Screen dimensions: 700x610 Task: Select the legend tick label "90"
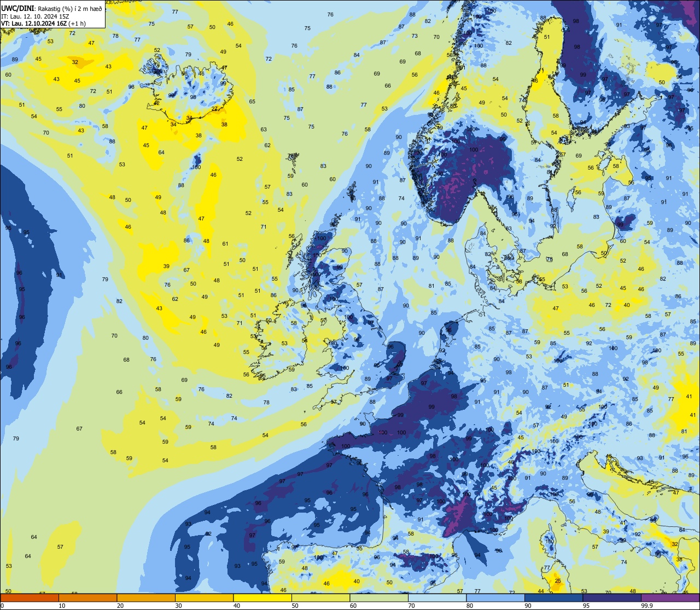(x=528, y=605)
